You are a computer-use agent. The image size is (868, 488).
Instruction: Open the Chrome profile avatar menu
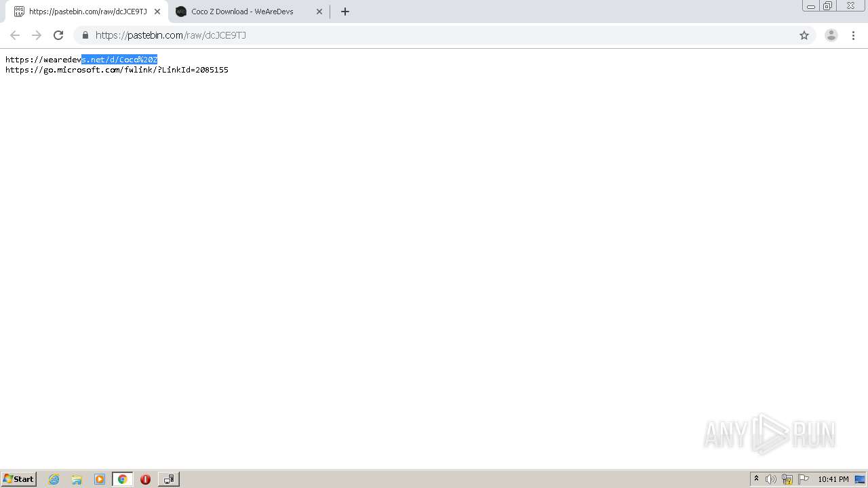click(x=831, y=35)
